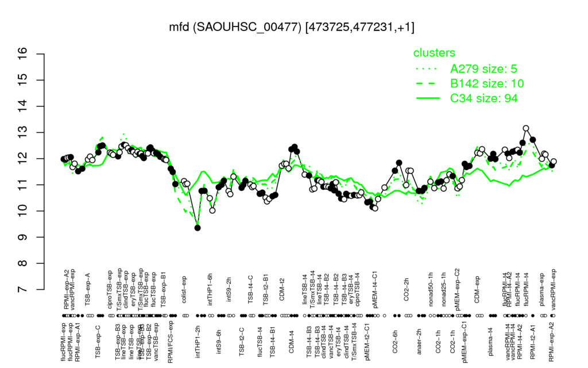Click x-axis label RPMI/FCS-exp
This screenshot has width=588, height=368.
pos(170,342)
